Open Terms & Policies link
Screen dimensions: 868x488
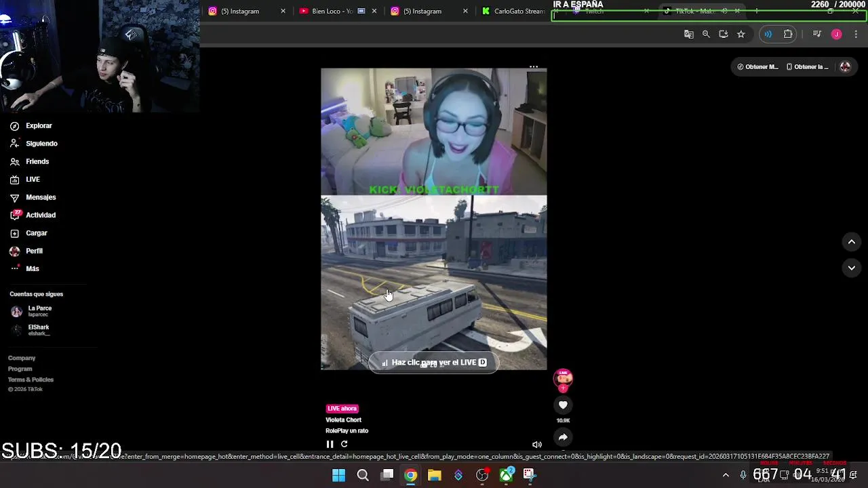click(x=31, y=380)
